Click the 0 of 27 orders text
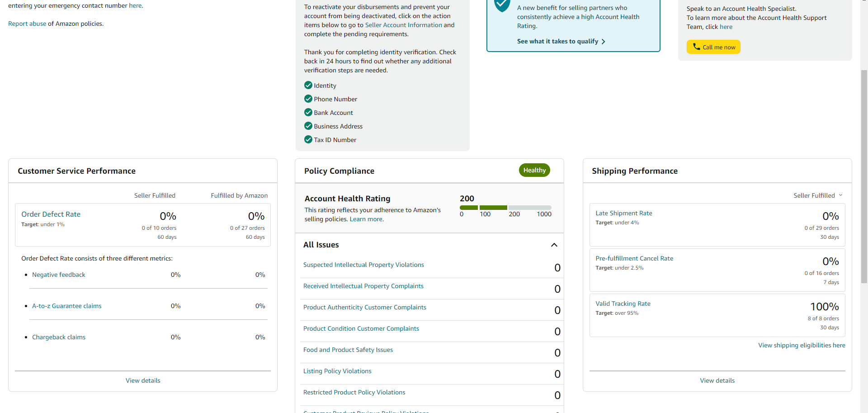 [247, 228]
